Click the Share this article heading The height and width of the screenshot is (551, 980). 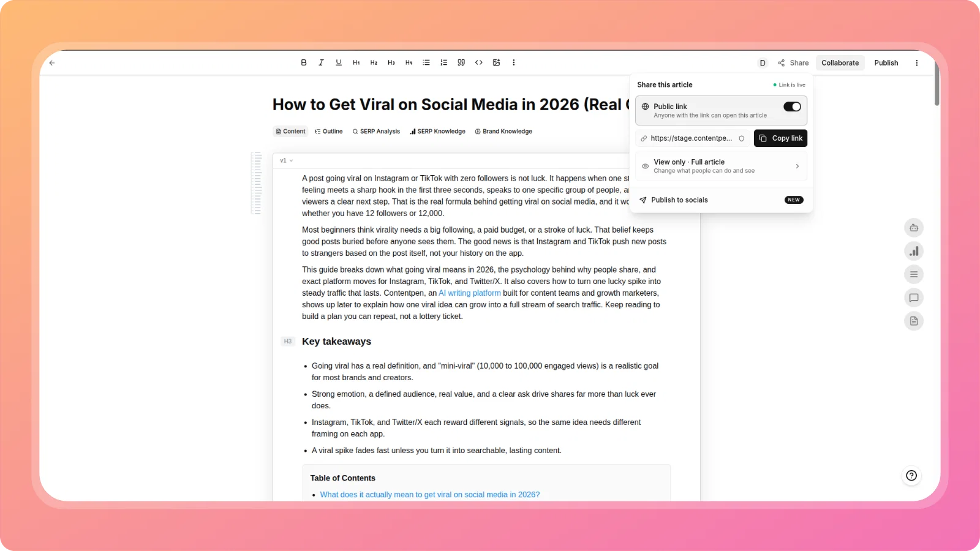tap(665, 85)
